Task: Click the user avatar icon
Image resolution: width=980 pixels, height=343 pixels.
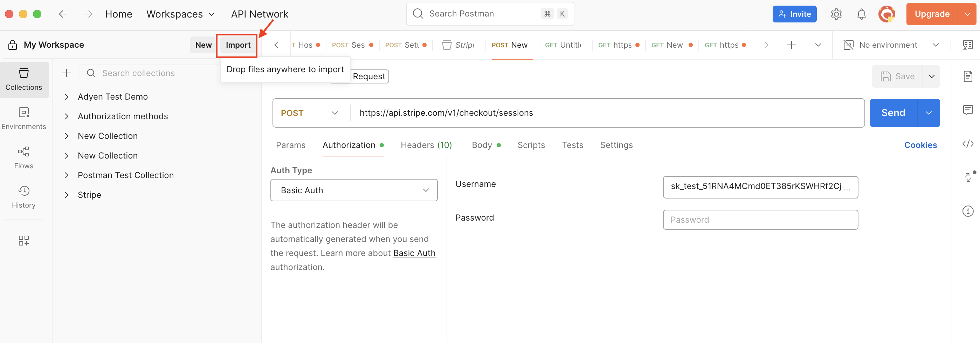Action: click(x=887, y=14)
